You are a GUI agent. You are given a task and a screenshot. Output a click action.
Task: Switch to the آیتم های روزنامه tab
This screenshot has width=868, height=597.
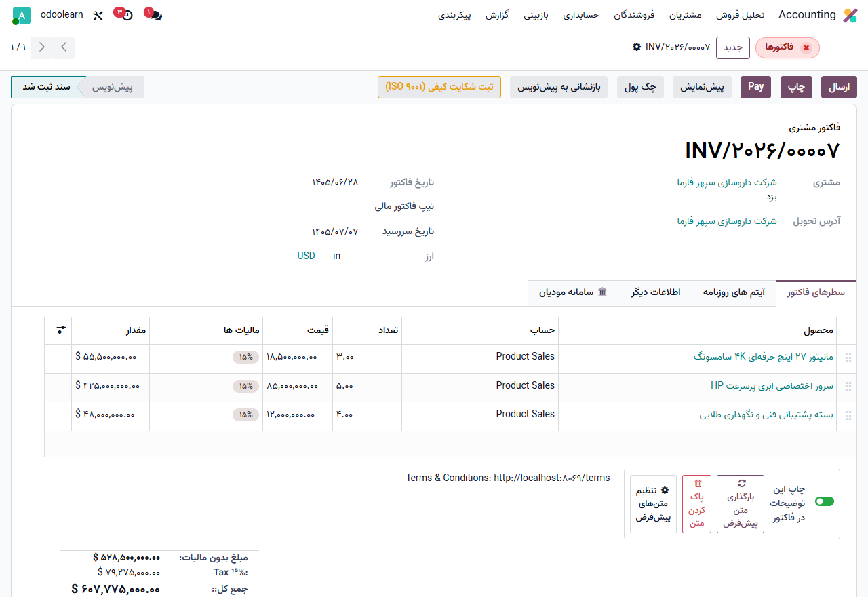(x=734, y=292)
